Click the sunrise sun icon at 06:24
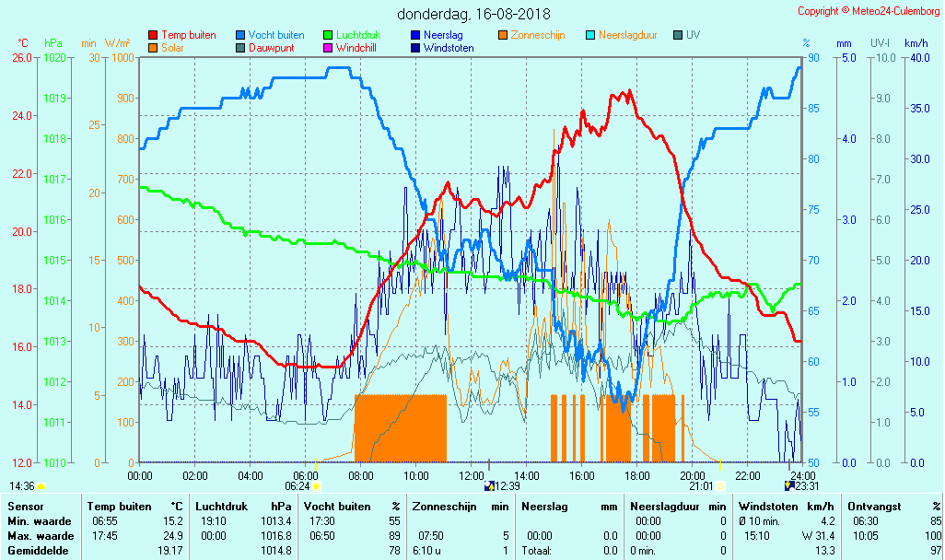945x560 pixels. [x=316, y=485]
